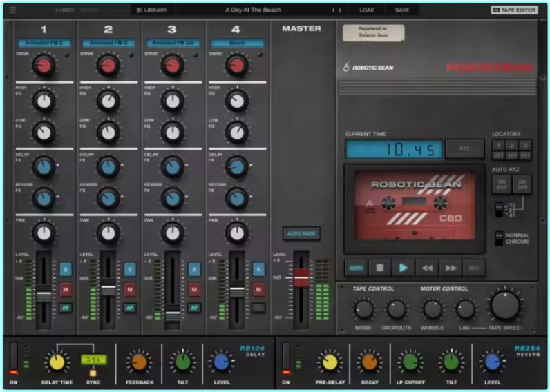Enable channel 4 AF button
This screenshot has width=550, height=392.
coord(258,308)
